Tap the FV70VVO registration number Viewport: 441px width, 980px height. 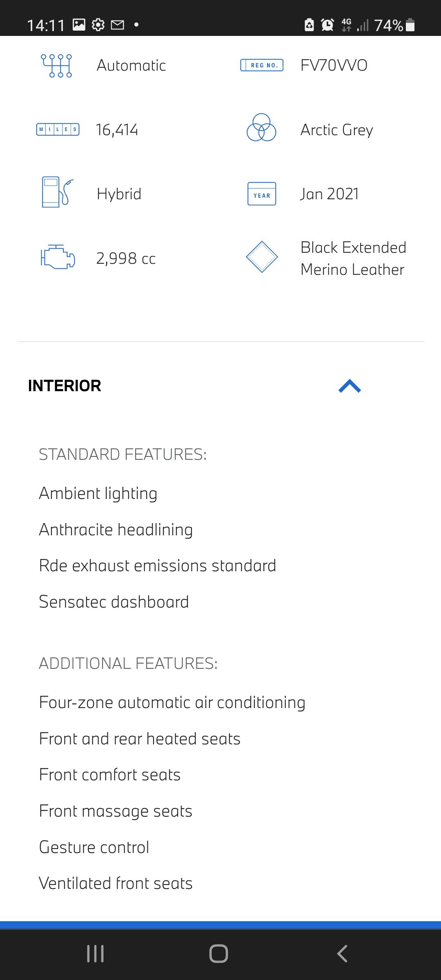334,65
